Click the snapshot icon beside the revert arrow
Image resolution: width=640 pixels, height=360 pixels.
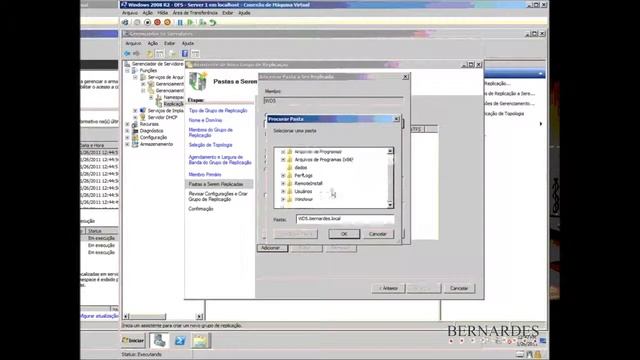click(202, 22)
